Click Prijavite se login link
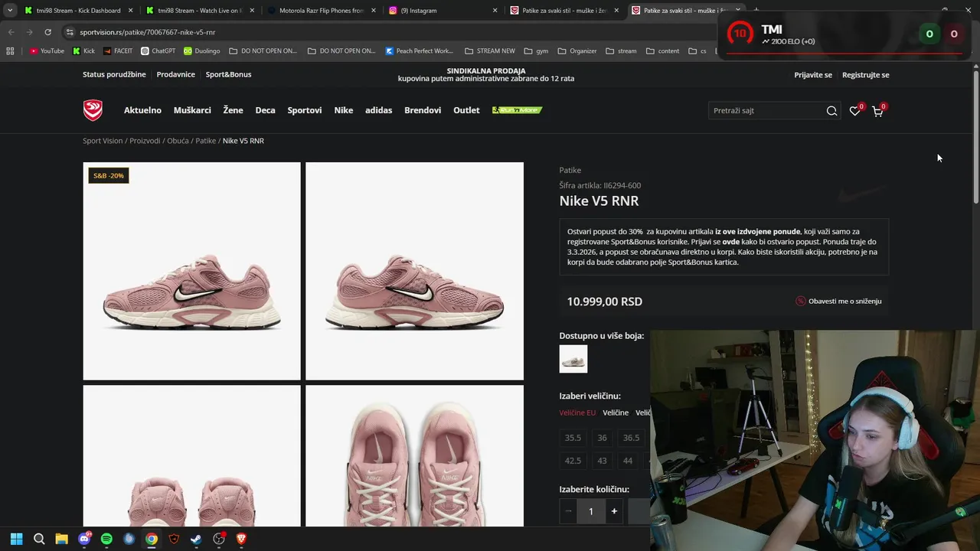 click(813, 75)
